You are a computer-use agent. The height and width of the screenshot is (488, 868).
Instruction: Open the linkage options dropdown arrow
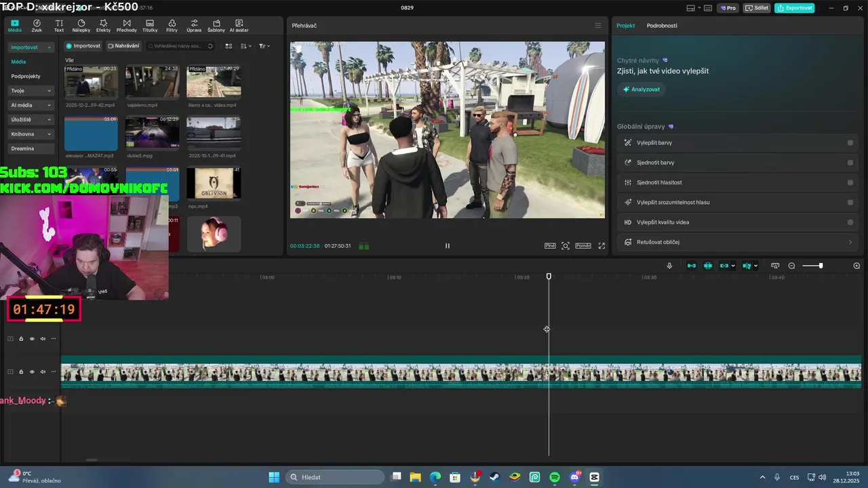pos(733,266)
